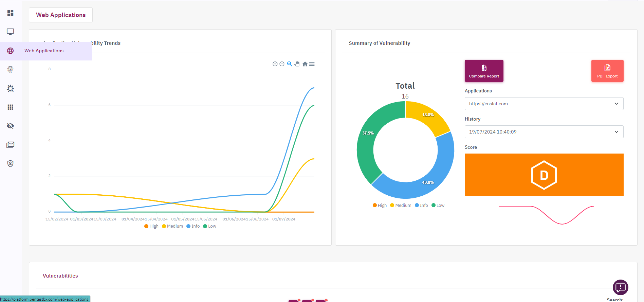Open the crossed-out eye icon in sidebar

pyautogui.click(x=11, y=126)
